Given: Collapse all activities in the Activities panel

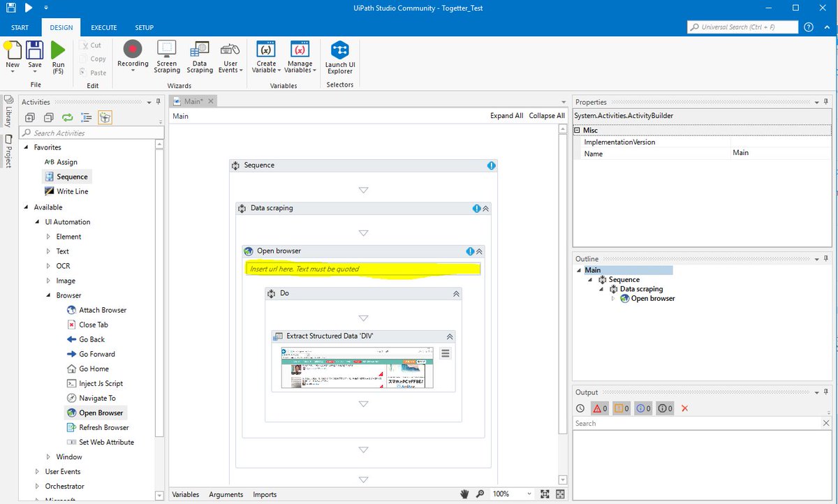Looking at the screenshot, I should pos(49,117).
